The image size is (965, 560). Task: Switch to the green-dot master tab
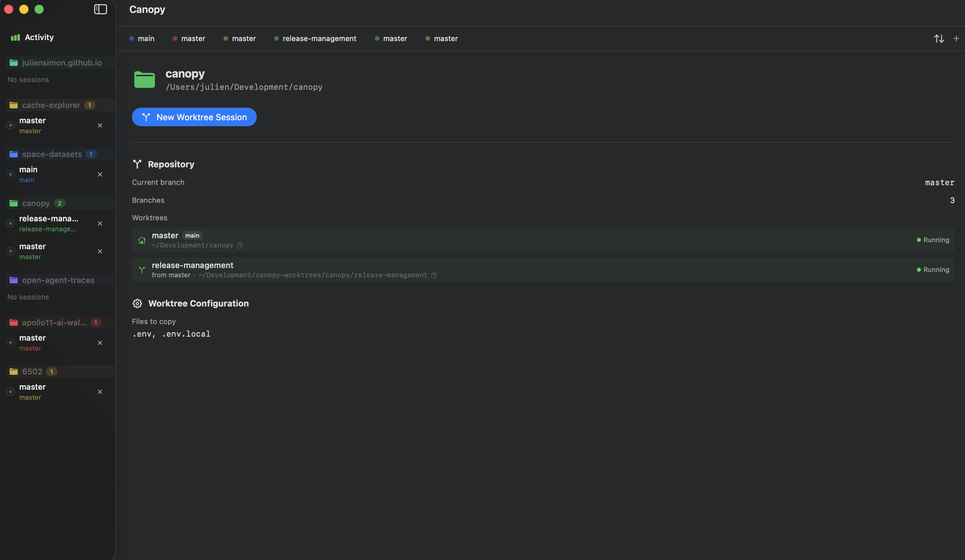391,39
